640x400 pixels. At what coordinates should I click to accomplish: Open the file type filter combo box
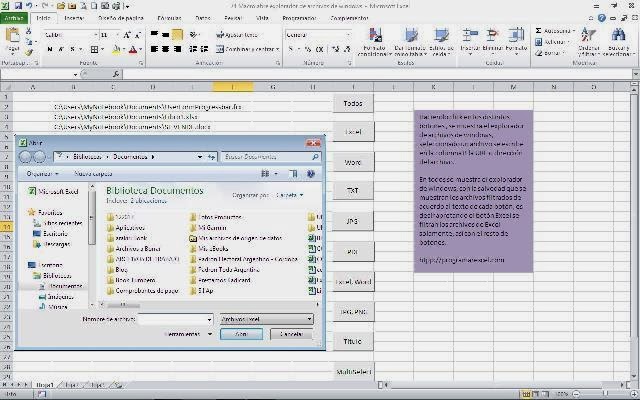[267, 319]
